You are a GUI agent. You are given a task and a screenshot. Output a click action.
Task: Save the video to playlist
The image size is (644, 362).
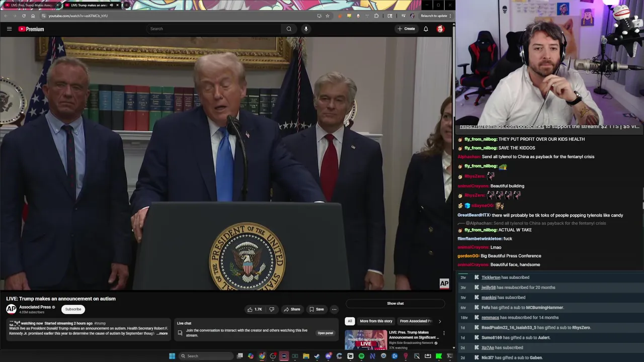click(316, 309)
